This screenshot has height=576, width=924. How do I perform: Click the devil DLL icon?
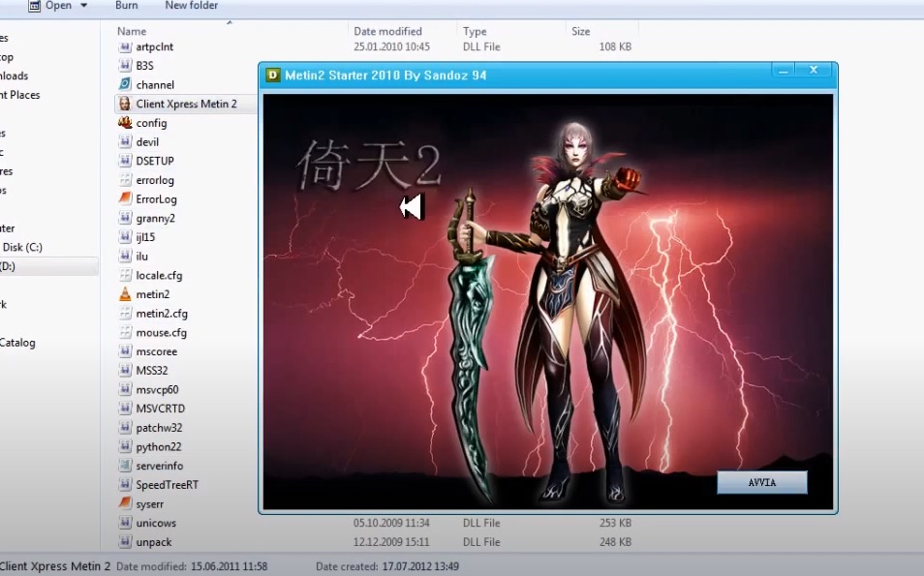(125, 142)
